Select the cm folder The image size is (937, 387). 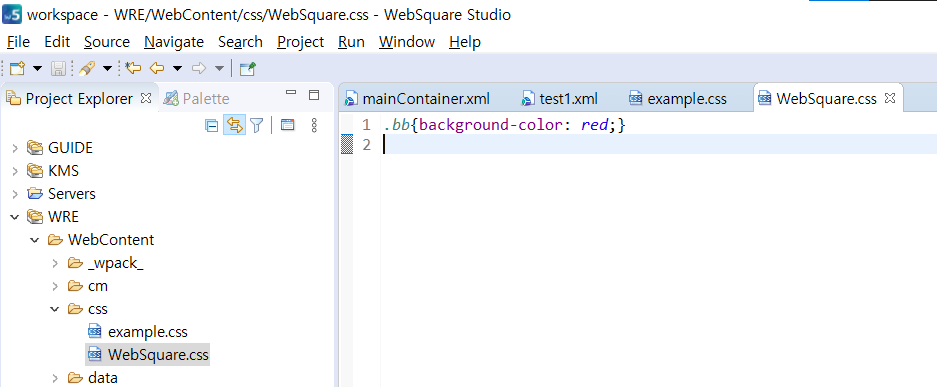coord(98,286)
